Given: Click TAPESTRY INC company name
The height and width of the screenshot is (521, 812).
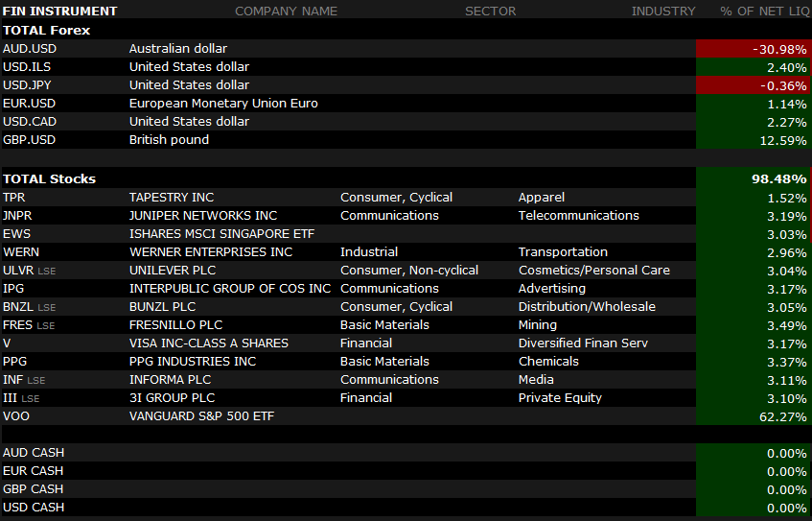Looking at the screenshot, I should (x=172, y=198).
